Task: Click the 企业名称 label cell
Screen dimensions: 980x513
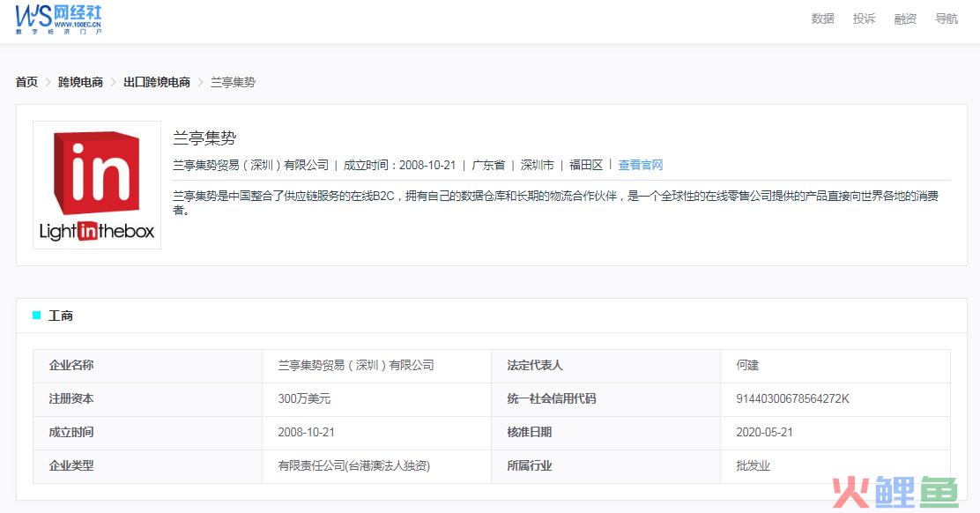Action: [147, 366]
